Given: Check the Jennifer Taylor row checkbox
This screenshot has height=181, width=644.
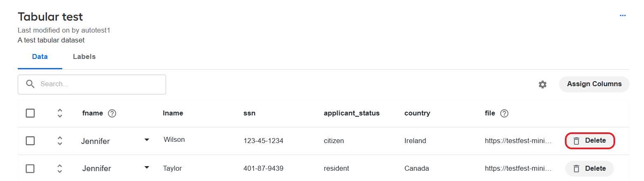Looking at the screenshot, I should click(30, 168).
